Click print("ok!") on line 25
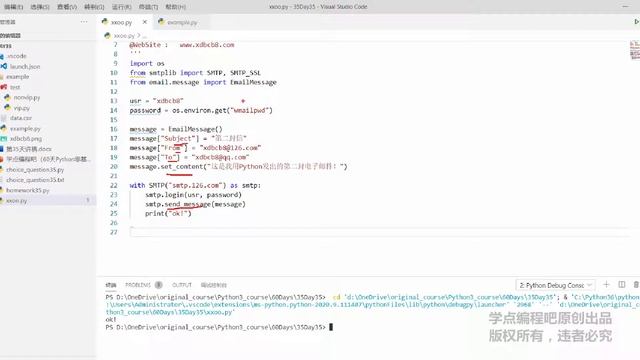The image size is (640, 360). (x=168, y=213)
